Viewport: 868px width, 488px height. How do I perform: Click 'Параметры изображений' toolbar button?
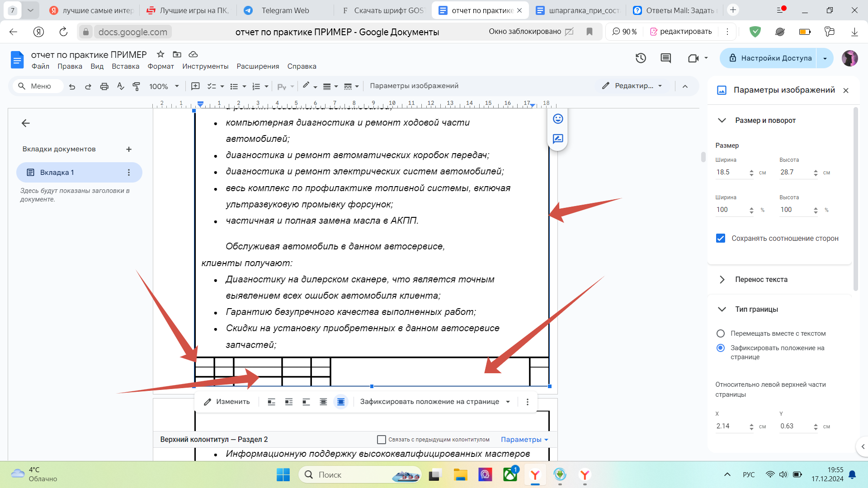(414, 86)
